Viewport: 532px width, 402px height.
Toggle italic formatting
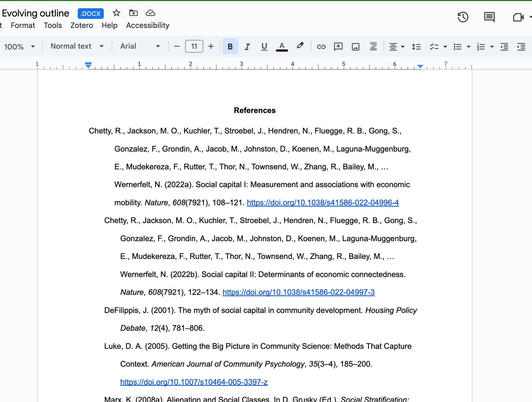247,47
